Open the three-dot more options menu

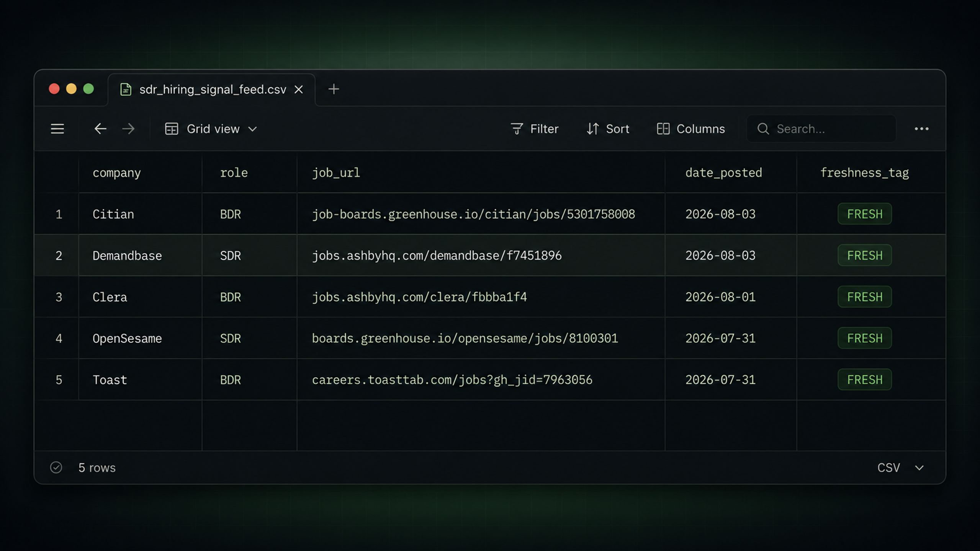click(x=921, y=129)
